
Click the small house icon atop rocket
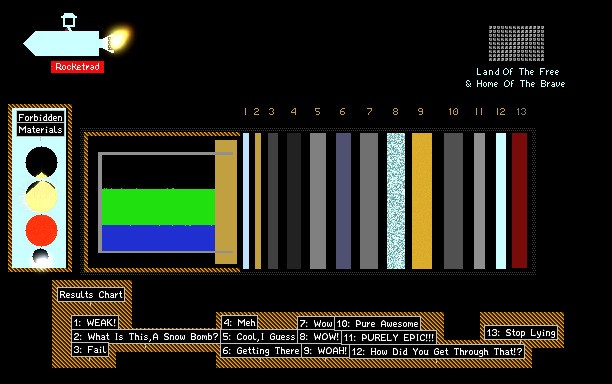[69, 21]
